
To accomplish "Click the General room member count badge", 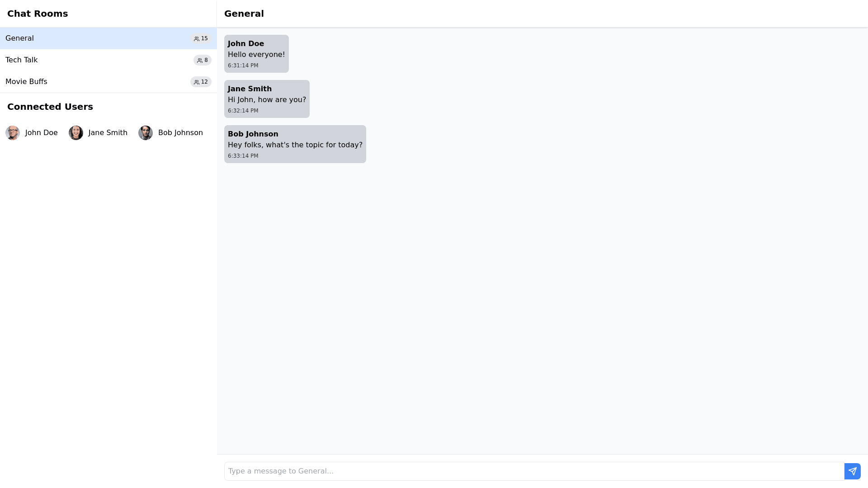I will tap(201, 38).
